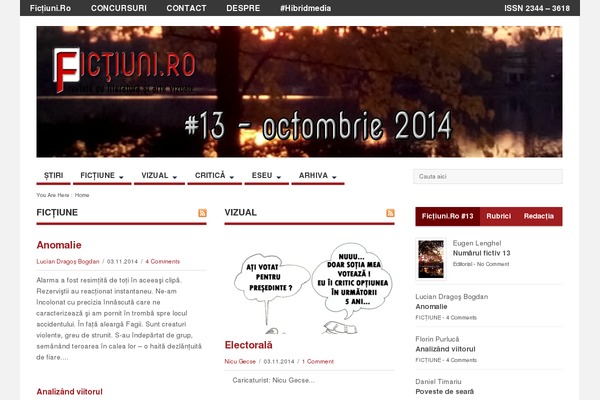Open Numărul fictiv 13 sidebar link
Screen dimensions: 600x400
(x=481, y=253)
